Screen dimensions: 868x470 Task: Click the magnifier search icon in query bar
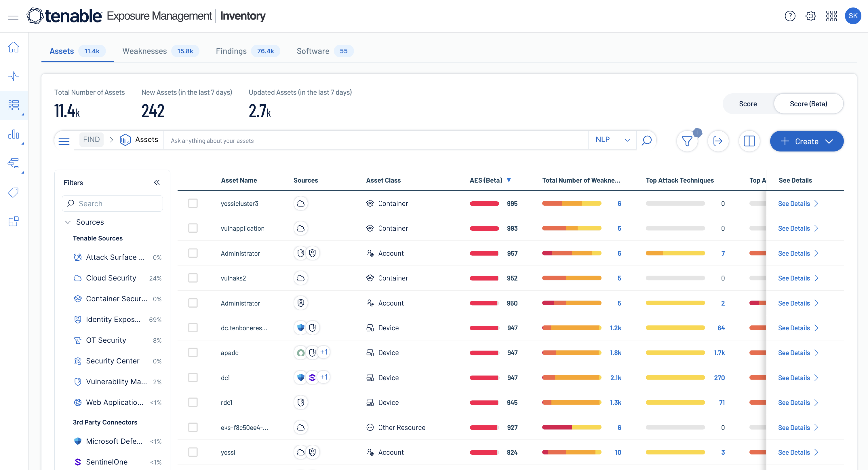(646, 141)
